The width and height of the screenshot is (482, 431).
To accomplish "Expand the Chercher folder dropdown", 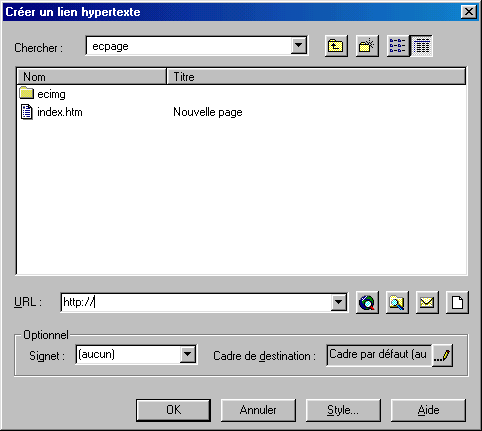I will tap(298, 45).
